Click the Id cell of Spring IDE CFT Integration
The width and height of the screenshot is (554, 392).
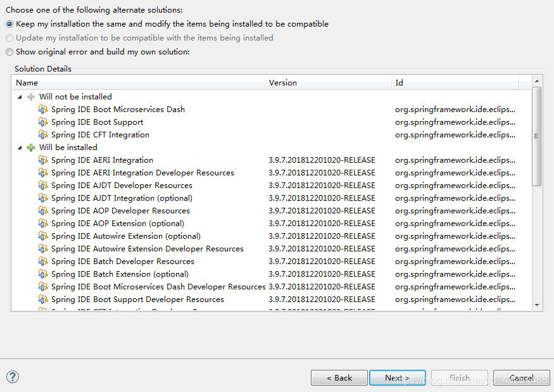[x=455, y=135]
